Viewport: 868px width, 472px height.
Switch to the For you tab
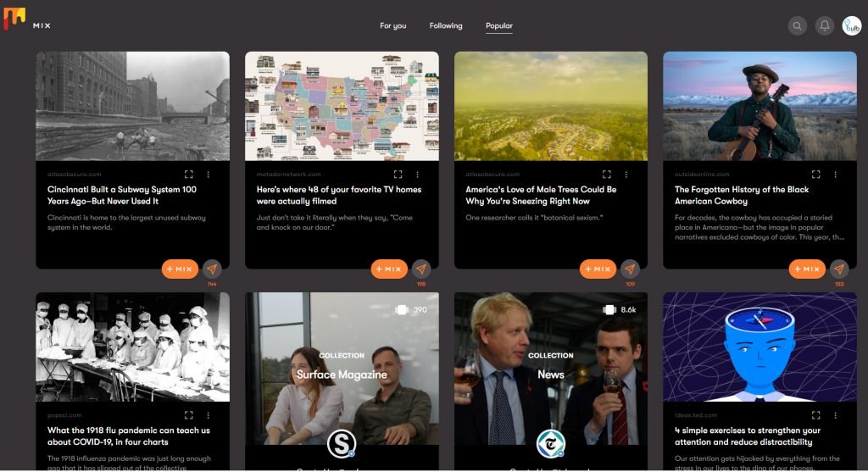point(392,26)
